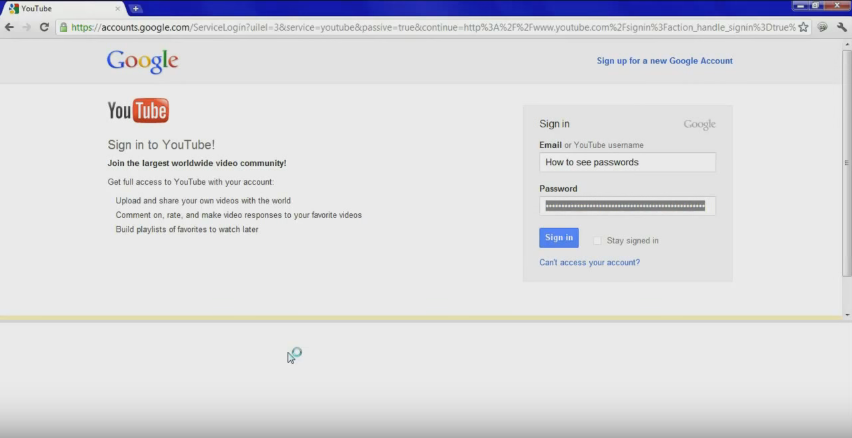Click the extension icon beside the star
Viewport: 852px width, 438px height.
[823, 27]
